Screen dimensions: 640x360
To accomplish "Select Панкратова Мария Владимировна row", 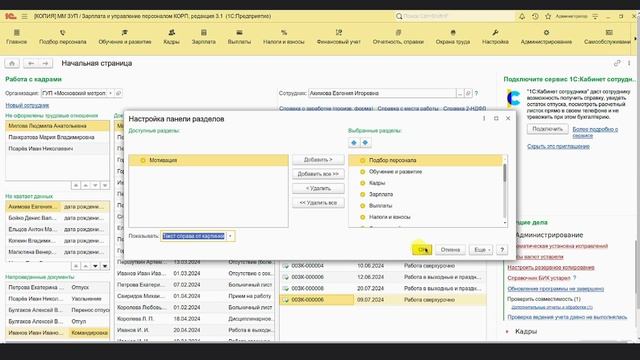I will click(57, 138).
